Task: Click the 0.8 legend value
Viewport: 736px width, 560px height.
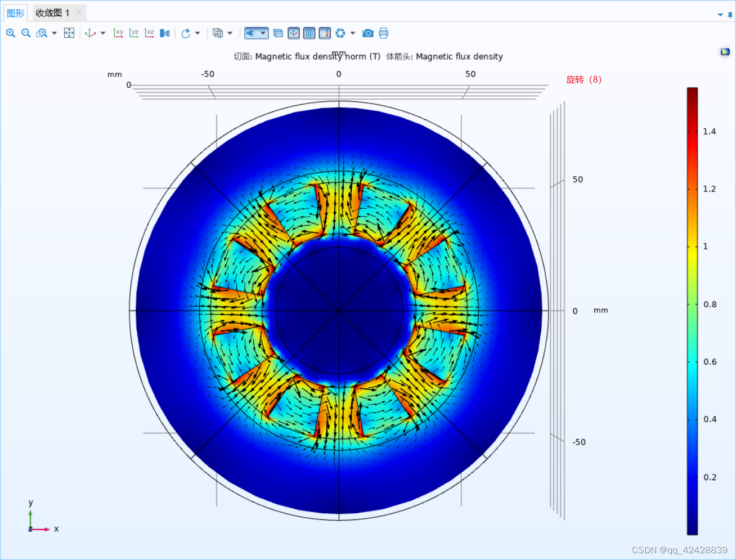Action: [x=710, y=304]
